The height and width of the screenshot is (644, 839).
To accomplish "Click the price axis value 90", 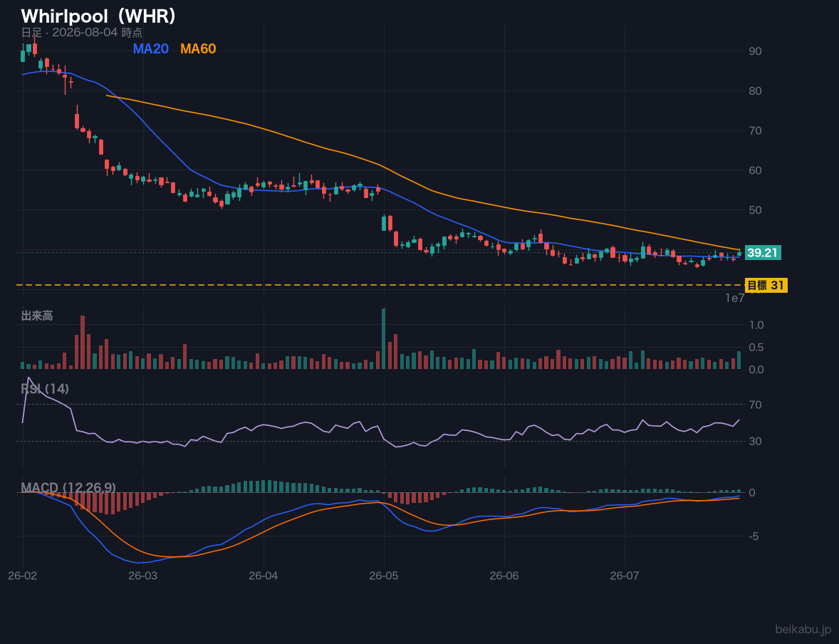I will pos(756,51).
